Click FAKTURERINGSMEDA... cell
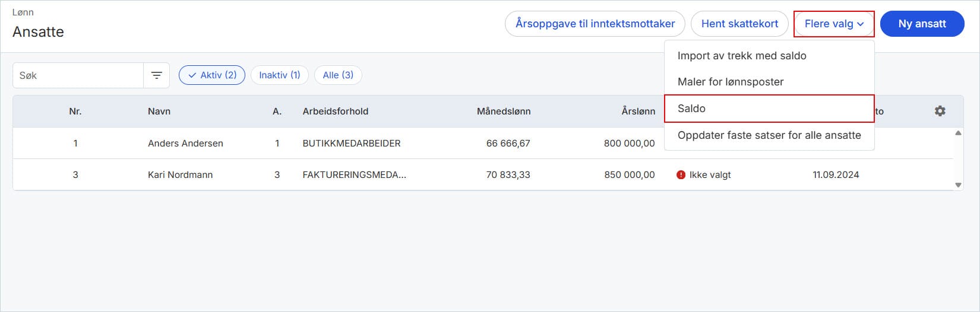This screenshot has height=312, width=980. pyautogui.click(x=355, y=175)
